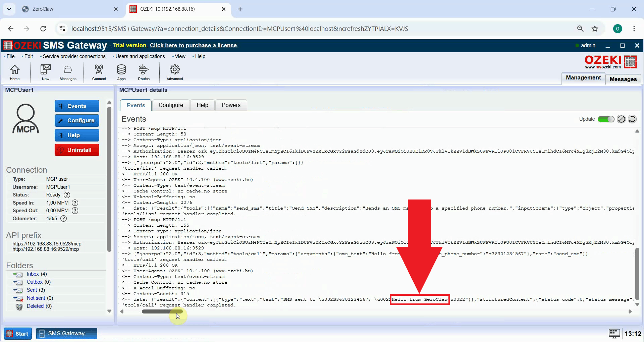Click the Status help question mark

(67, 195)
